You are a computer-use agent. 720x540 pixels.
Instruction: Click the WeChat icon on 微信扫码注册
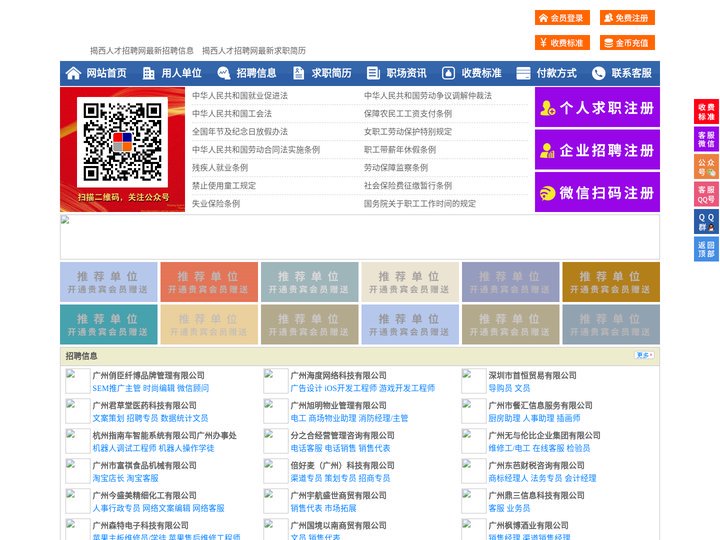(547, 193)
